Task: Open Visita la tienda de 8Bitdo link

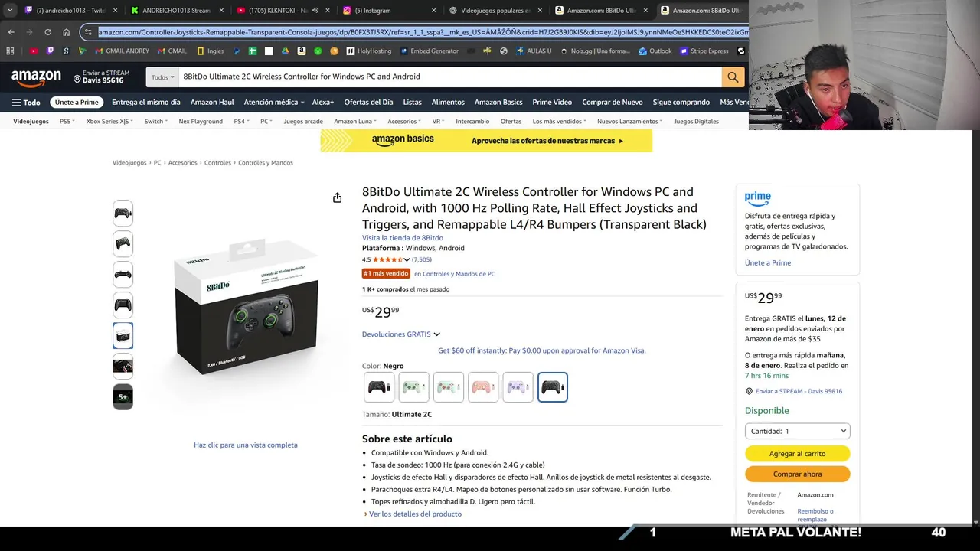Action: 403,238
